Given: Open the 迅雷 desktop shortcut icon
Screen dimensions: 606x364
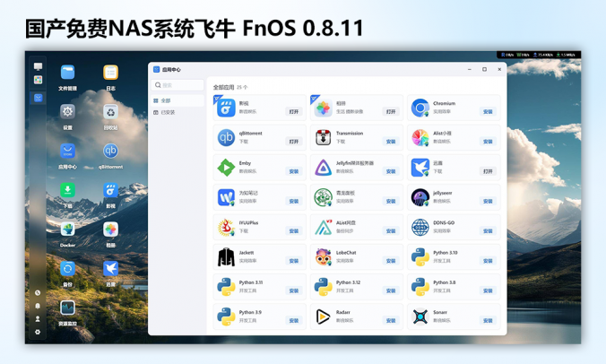Looking at the screenshot, I should click(x=110, y=269).
